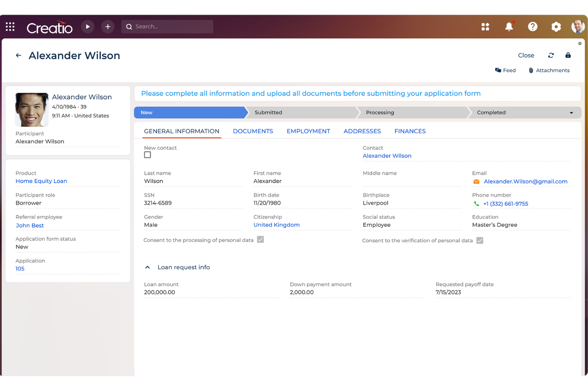Click the help question mark icon

(532, 27)
